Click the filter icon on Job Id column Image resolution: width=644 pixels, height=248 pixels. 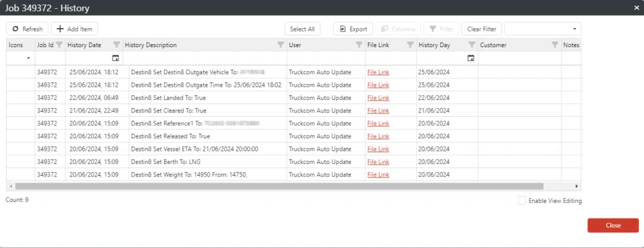[x=59, y=45]
